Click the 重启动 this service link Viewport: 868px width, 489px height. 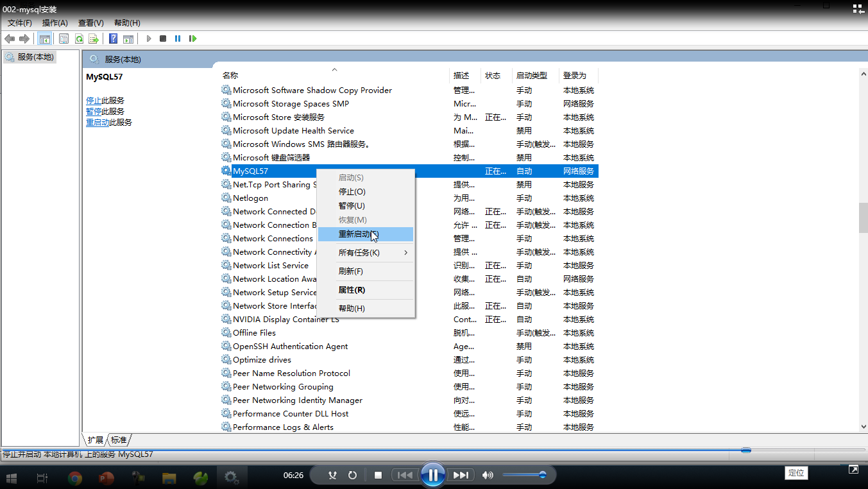click(98, 123)
